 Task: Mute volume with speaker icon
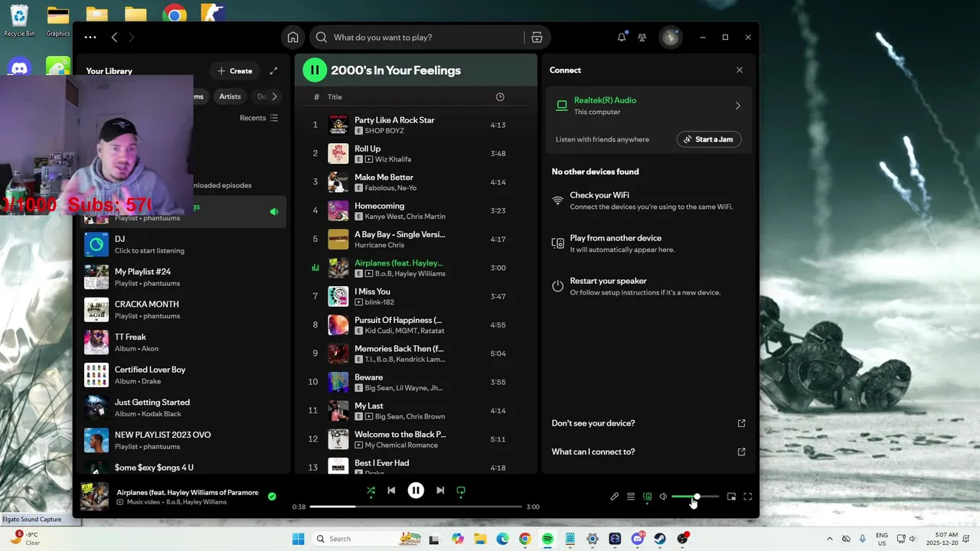point(663,497)
